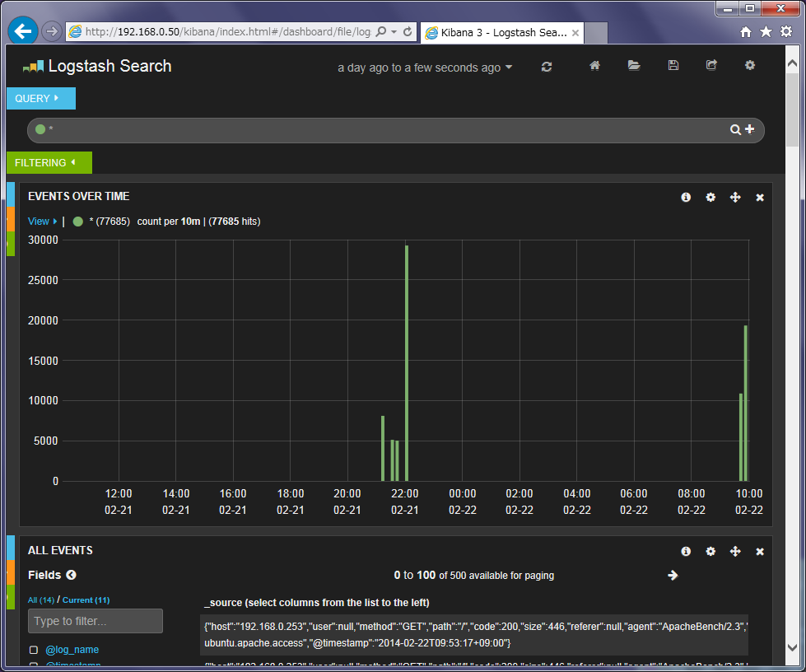Click the browser forward arrow button
Viewport: 806px width, 672px height.
(x=51, y=31)
